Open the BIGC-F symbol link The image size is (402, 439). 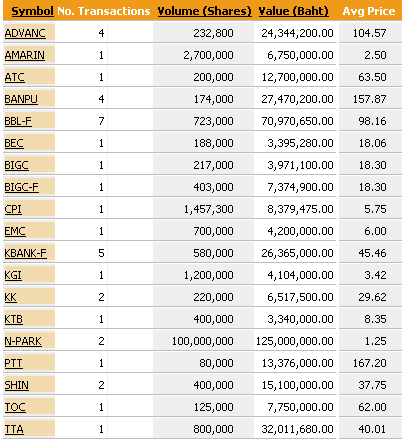click(x=21, y=187)
